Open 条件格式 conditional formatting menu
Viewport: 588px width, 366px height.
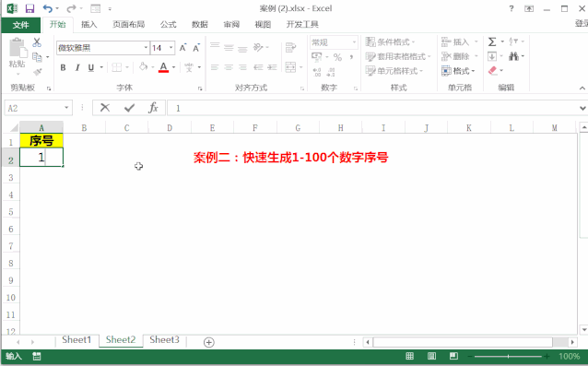point(390,41)
